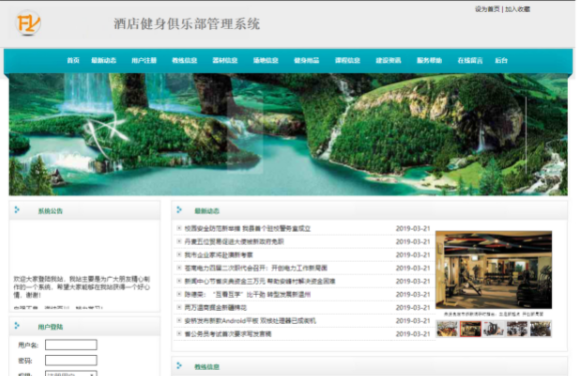This screenshot has height=376, width=579.
Task: Open news item 省公务员考试首次要求写发言稿
Action: tap(228, 334)
